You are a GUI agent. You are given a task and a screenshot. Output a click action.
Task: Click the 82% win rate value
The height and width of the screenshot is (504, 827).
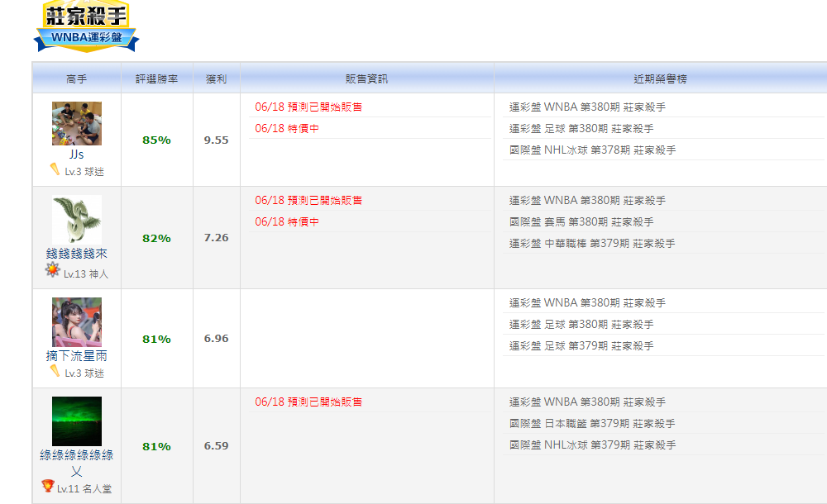pyautogui.click(x=156, y=238)
